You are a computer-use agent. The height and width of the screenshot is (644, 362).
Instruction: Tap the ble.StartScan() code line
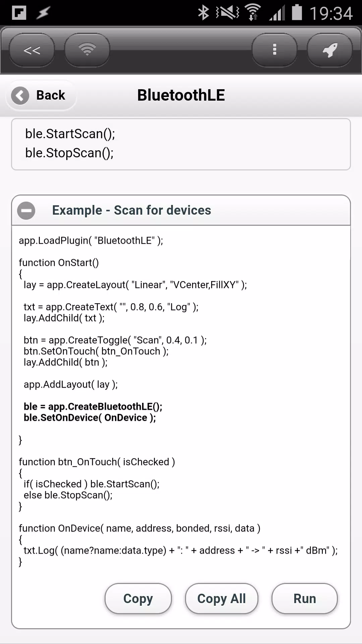[x=70, y=134]
